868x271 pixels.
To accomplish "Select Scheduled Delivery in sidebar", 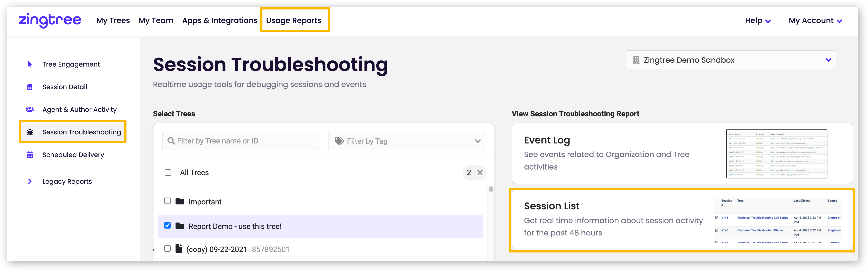I will point(73,155).
